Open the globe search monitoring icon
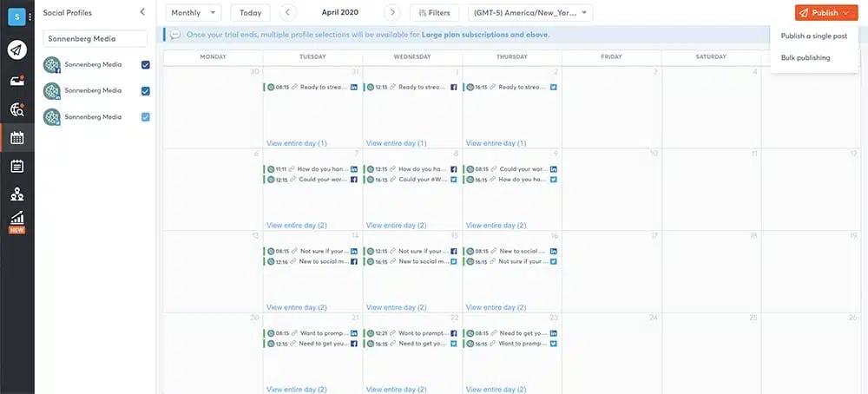The width and height of the screenshot is (868, 394). (x=17, y=109)
